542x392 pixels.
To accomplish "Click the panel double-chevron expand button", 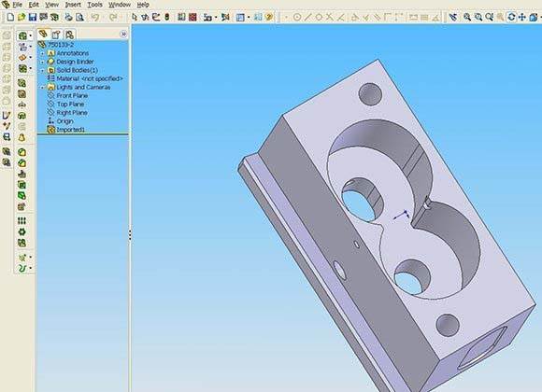I will (123, 34).
